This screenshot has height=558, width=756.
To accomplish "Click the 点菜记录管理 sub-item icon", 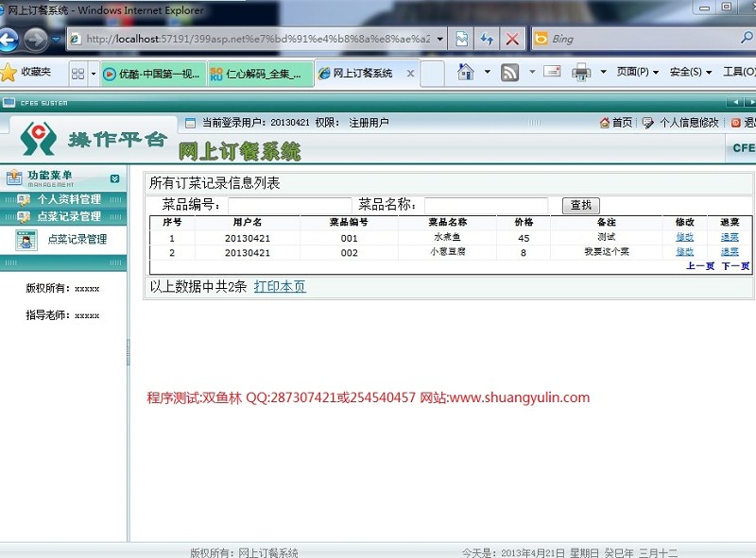I will coord(26,240).
